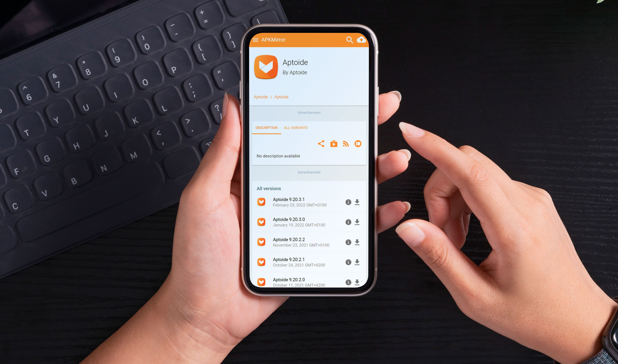This screenshot has width=618, height=364.
Task: Switch to the ALL VARIANTS tab
Action: [295, 127]
